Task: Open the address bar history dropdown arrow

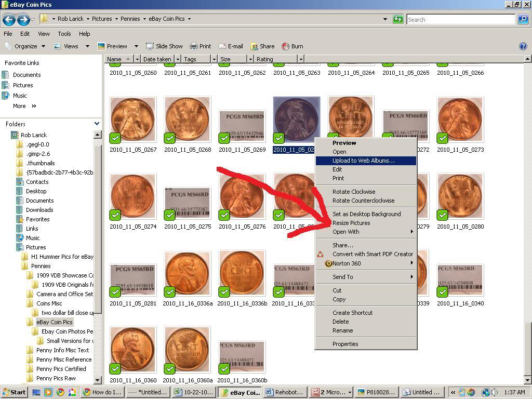Action: click(x=385, y=19)
